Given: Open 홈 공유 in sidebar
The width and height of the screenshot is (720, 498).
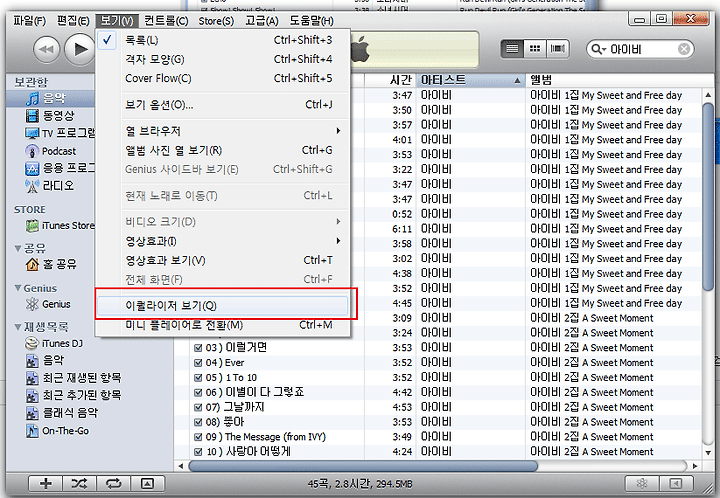Looking at the screenshot, I should 50,264.
